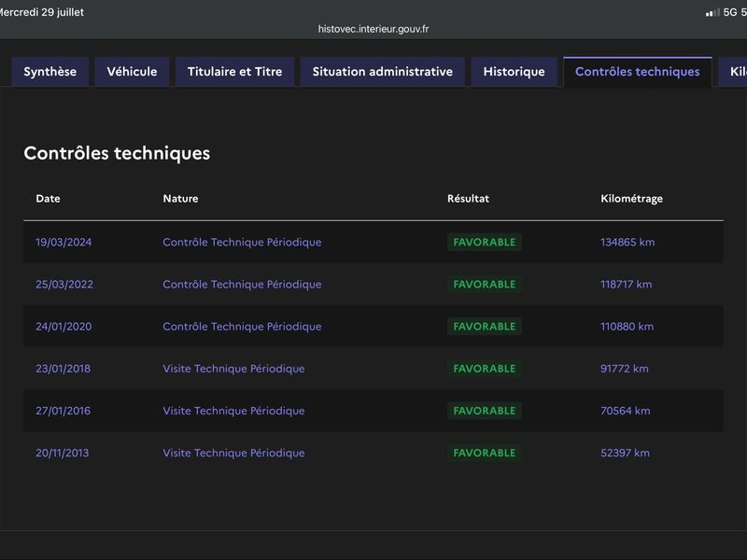
Task: Click the Nature column header
Action: 180,199
